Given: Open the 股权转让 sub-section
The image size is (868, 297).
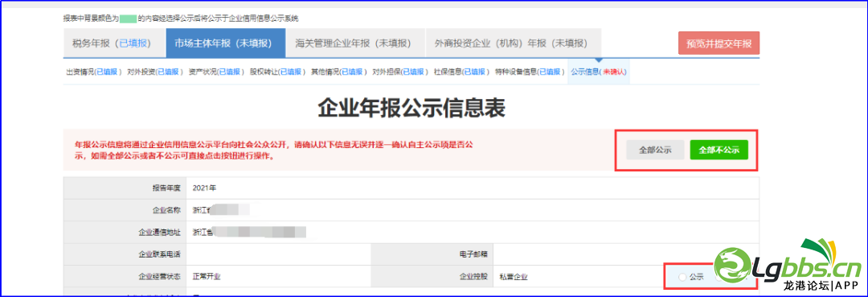Looking at the screenshot, I should [277, 72].
